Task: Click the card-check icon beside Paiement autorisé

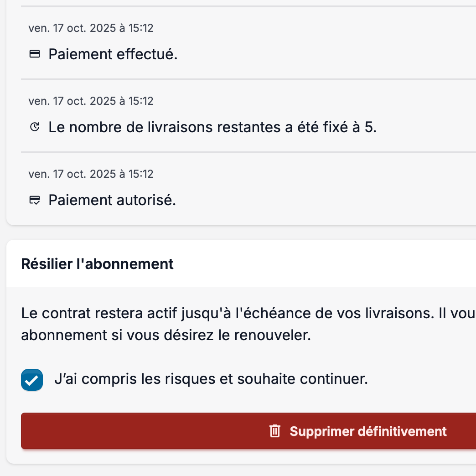Action: (34, 200)
